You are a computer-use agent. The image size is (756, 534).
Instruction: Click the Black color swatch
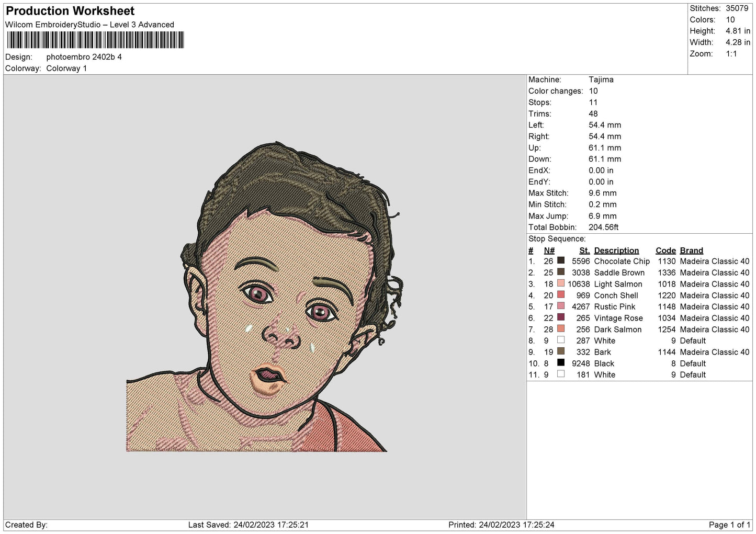pos(561,362)
